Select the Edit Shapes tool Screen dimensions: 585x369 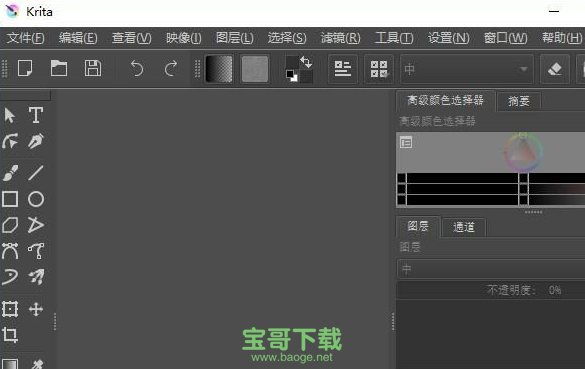click(x=10, y=141)
